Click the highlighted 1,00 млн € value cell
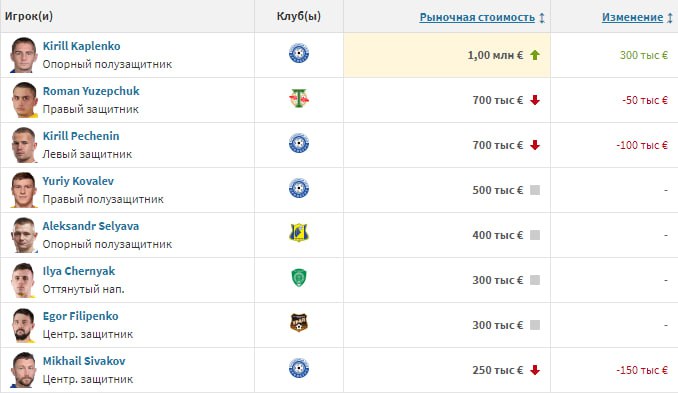The width and height of the screenshot is (678, 393). coord(447,55)
